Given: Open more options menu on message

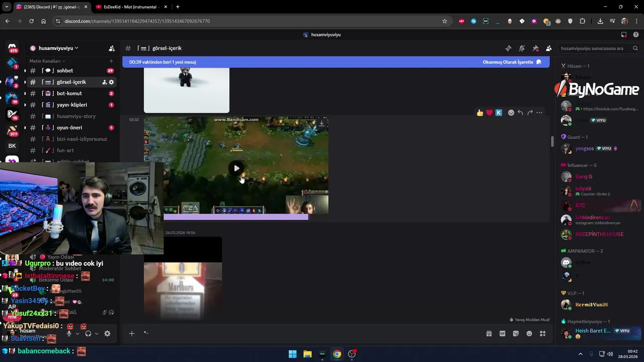Looking at the screenshot, I should (x=539, y=113).
